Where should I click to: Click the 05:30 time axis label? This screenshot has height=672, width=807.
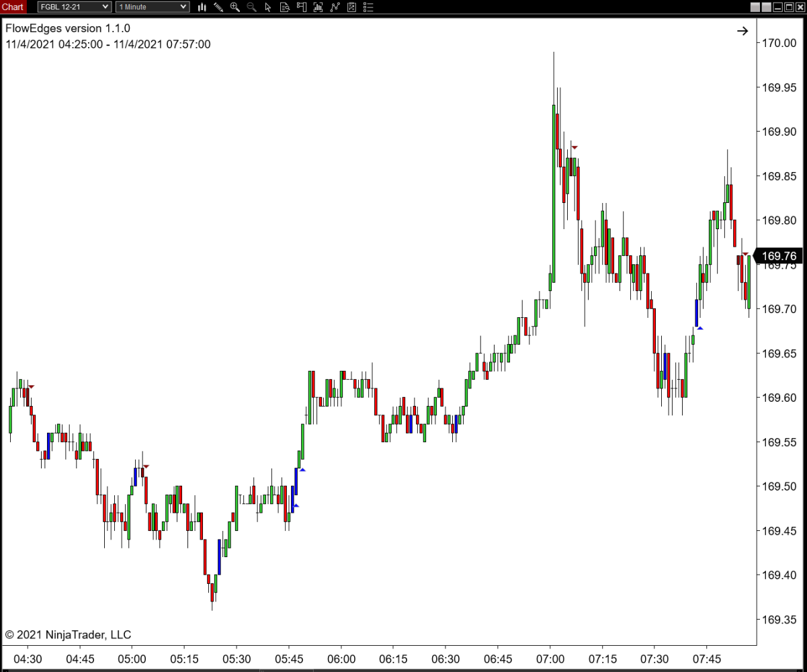coord(237,659)
